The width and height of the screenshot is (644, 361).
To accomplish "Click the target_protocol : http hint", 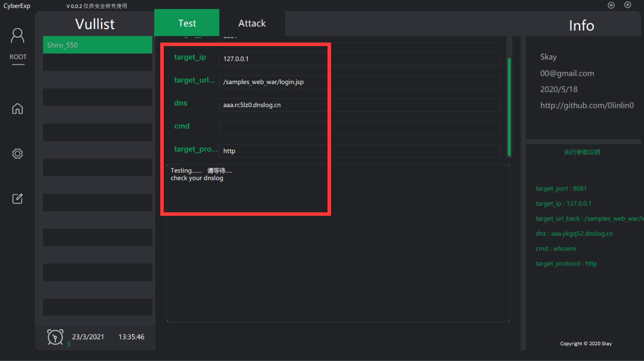I will pyautogui.click(x=566, y=264).
